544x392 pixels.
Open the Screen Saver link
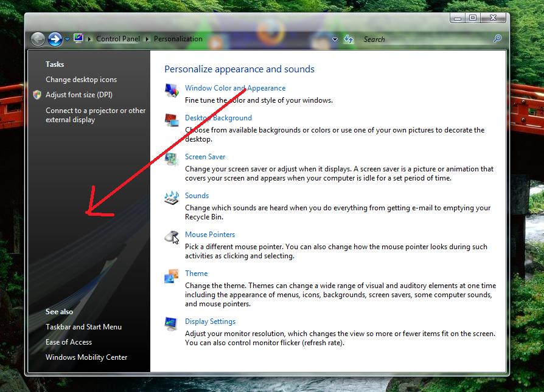(x=205, y=157)
